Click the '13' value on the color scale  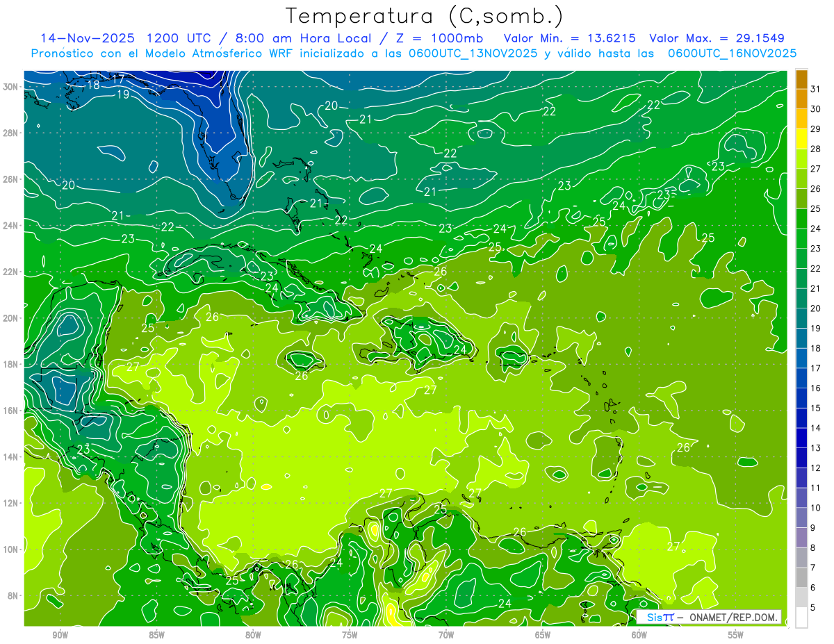click(816, 448)
